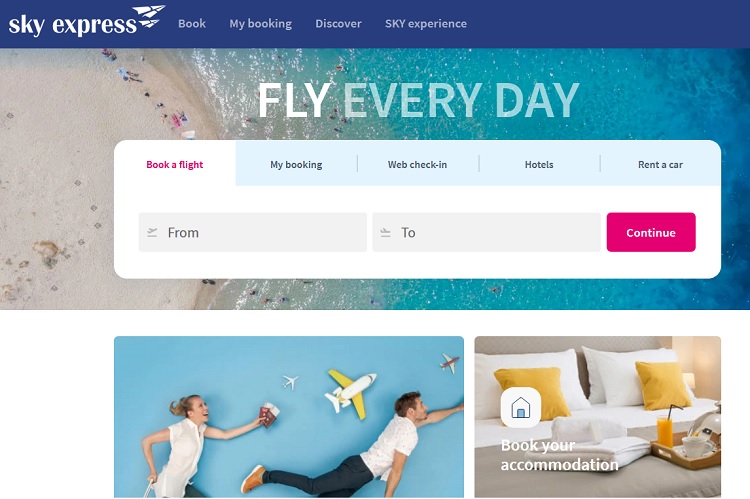Viewport: 750px width, 499px height.
Task: Open the Book menu in header
Action: coord(192,23)
